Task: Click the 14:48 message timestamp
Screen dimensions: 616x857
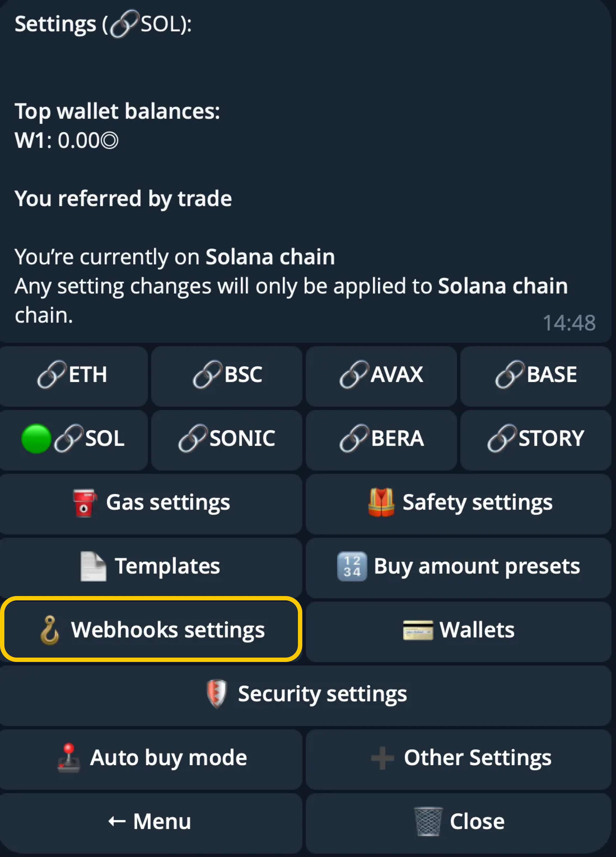Action: [x=569, y=323]
